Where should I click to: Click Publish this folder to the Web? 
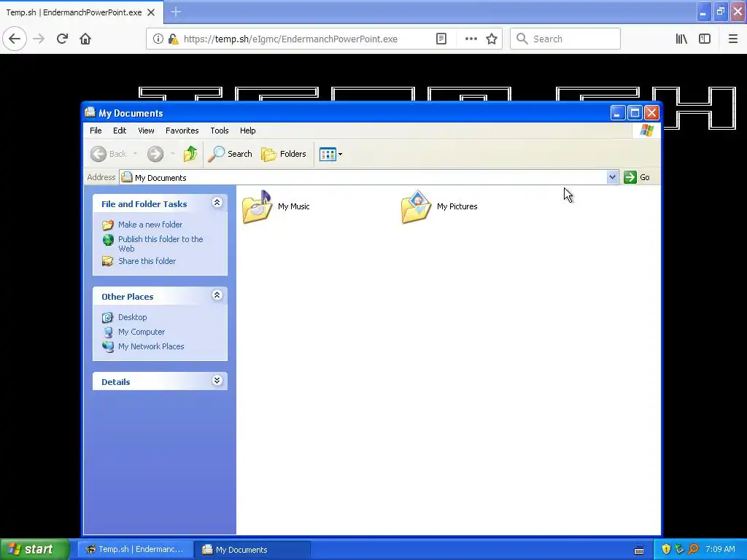pyautogui.click(x=160, y=244)
